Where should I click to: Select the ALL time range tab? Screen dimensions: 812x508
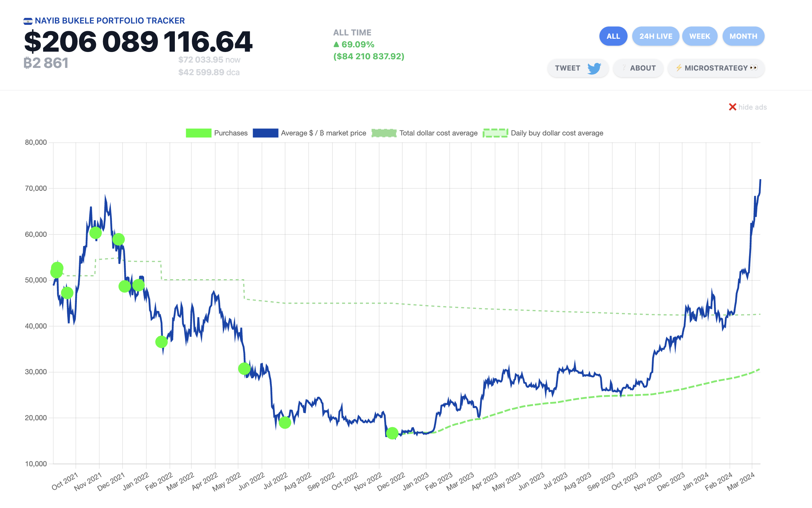tap(613, 36)
